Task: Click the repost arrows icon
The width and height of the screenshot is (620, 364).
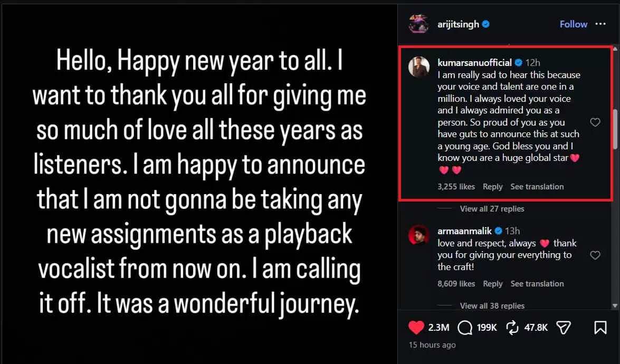Action: (512, 328)
